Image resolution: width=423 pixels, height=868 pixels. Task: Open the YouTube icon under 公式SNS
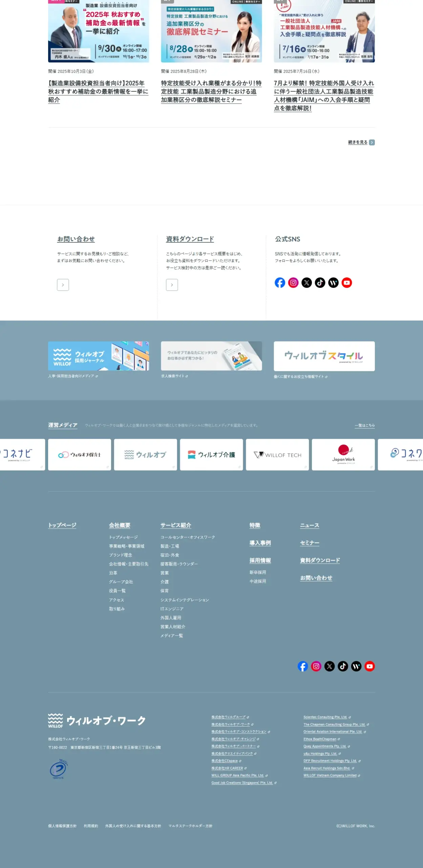pyautogui.click(x=346, y=282)
